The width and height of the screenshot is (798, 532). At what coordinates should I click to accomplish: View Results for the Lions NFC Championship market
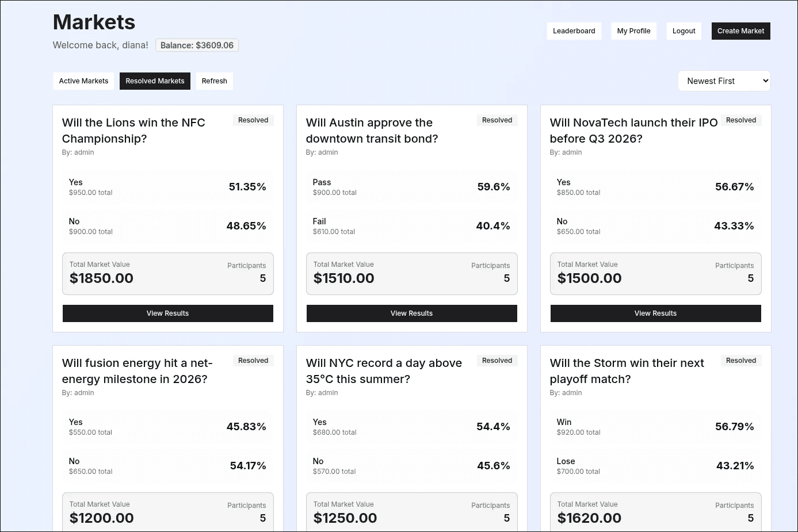[x=167, y=313]
